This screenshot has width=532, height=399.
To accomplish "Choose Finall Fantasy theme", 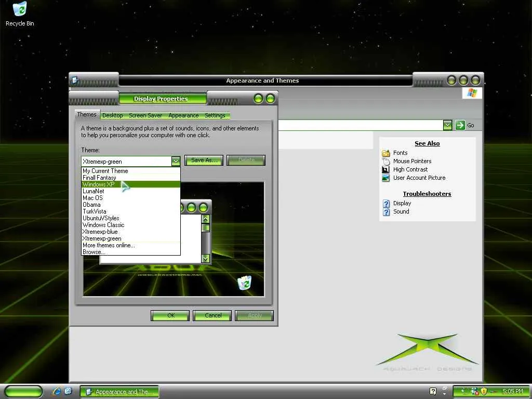I will (131, 178).
